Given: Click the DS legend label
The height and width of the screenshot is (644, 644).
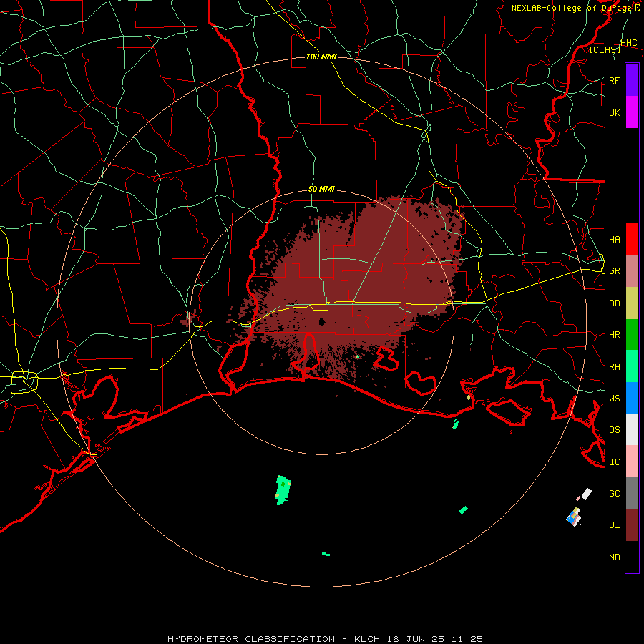Looking at the screenshot, I should tap(614, 429).
